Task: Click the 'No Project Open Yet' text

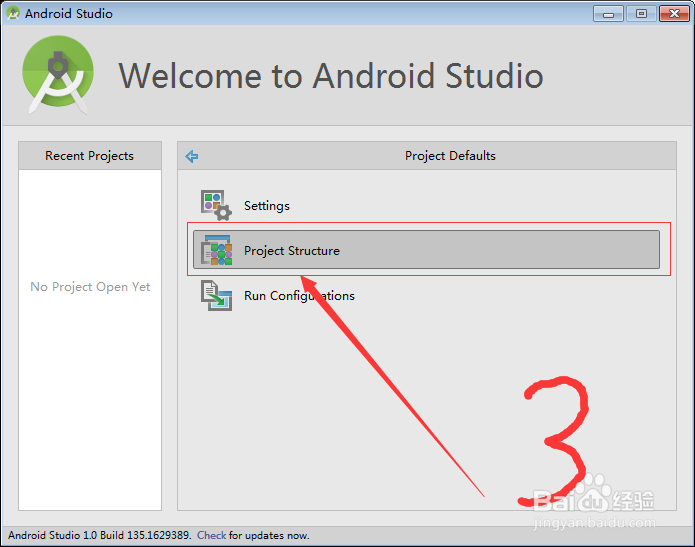Action: coord(90,287)
